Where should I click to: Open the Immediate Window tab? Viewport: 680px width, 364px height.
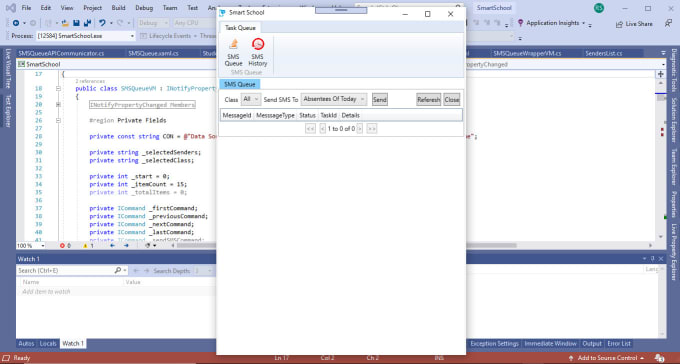coord(550,344)
